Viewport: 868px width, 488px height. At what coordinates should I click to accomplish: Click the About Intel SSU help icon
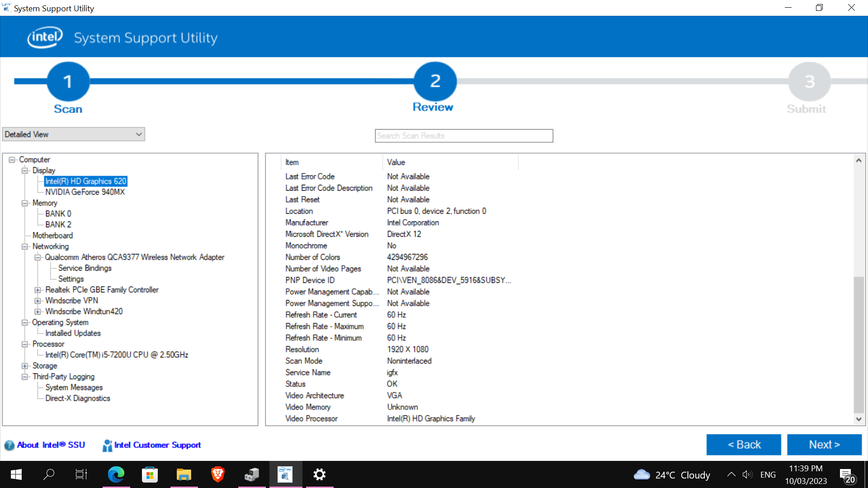pyautogui.click(x=9, y=446)
